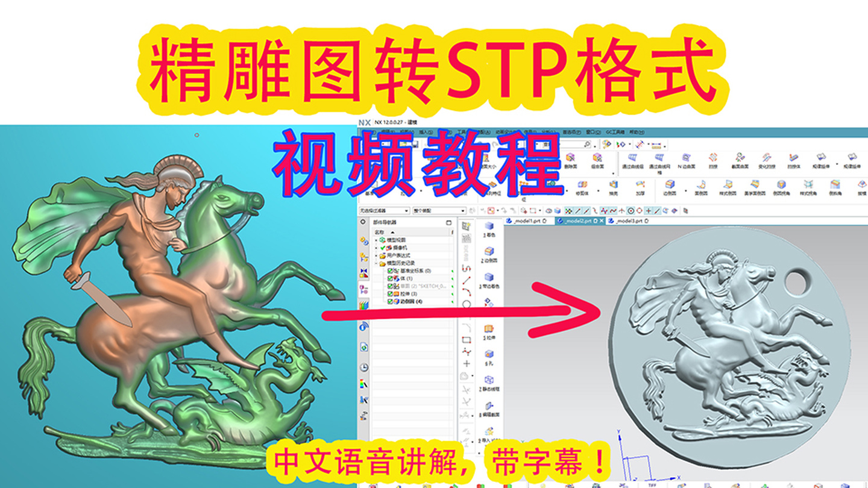Toggle the 拉伸 (3) feature checkbox

click(x=390, y=293)
